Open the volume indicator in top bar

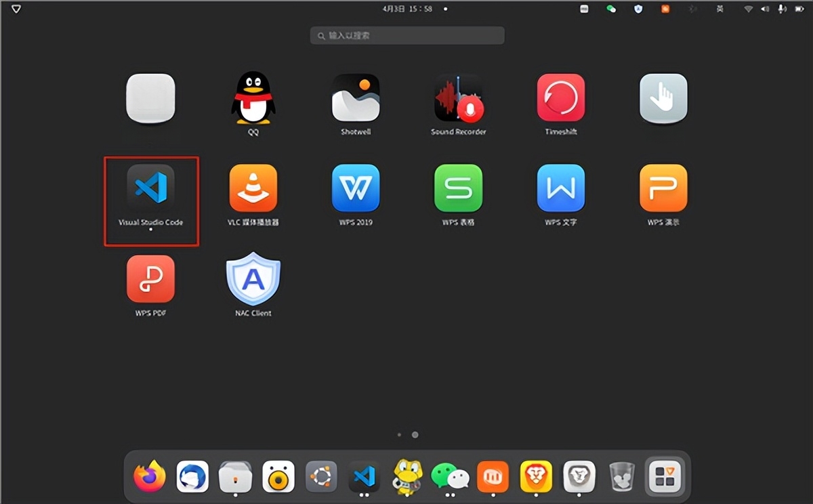(x=766, y=9)
